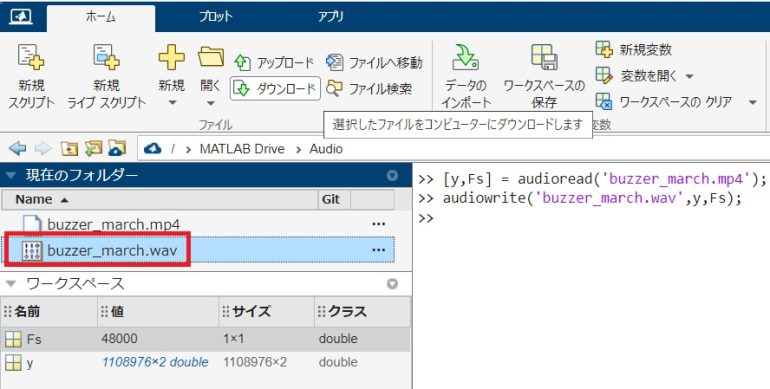
Task: Click the browse for folder icon
Action: coord(93,148)
